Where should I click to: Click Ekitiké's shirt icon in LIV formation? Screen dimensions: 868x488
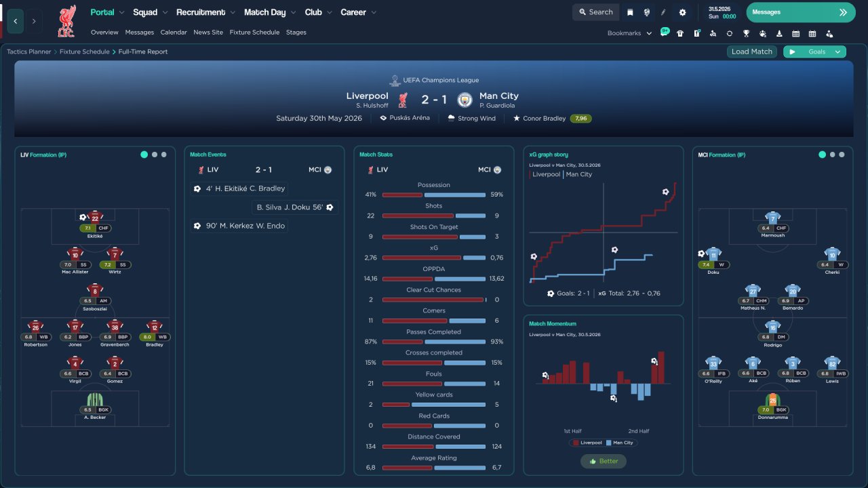[95, 217]
